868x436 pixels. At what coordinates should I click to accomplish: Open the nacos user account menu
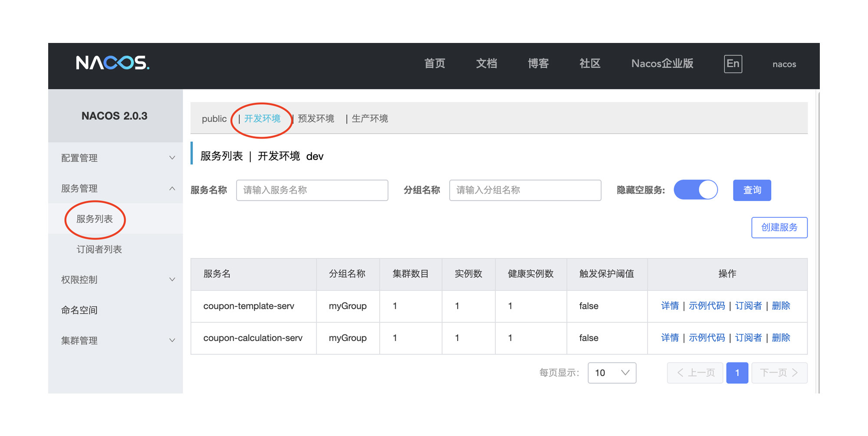[x=784, y=64]
